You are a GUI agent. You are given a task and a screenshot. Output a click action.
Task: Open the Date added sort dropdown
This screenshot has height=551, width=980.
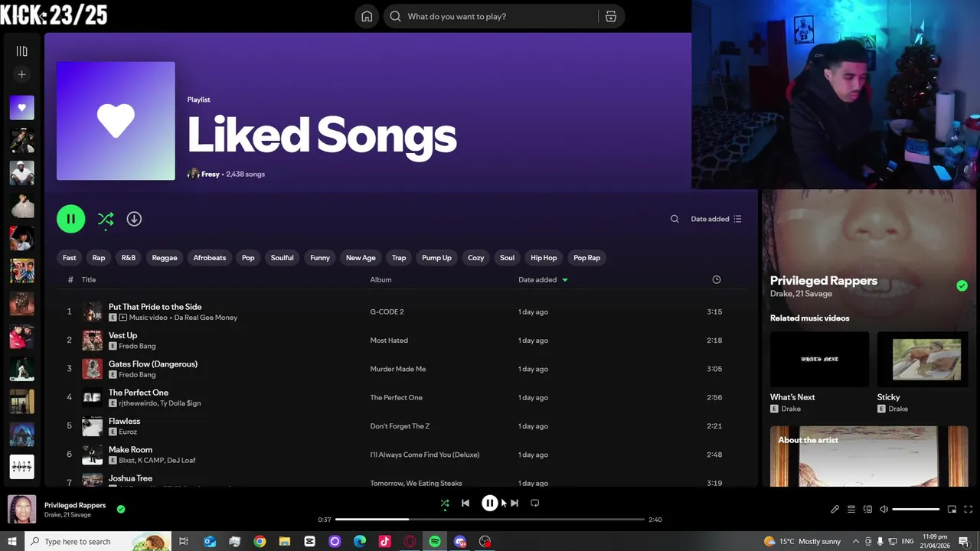716,219
